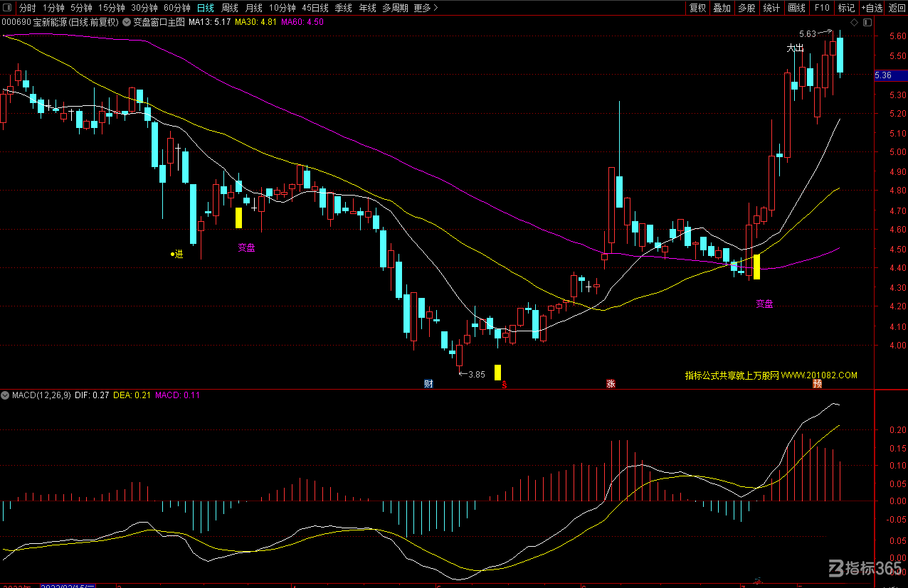Open the 多周期 multi-period view
The image size is (908, 588).
395,8
